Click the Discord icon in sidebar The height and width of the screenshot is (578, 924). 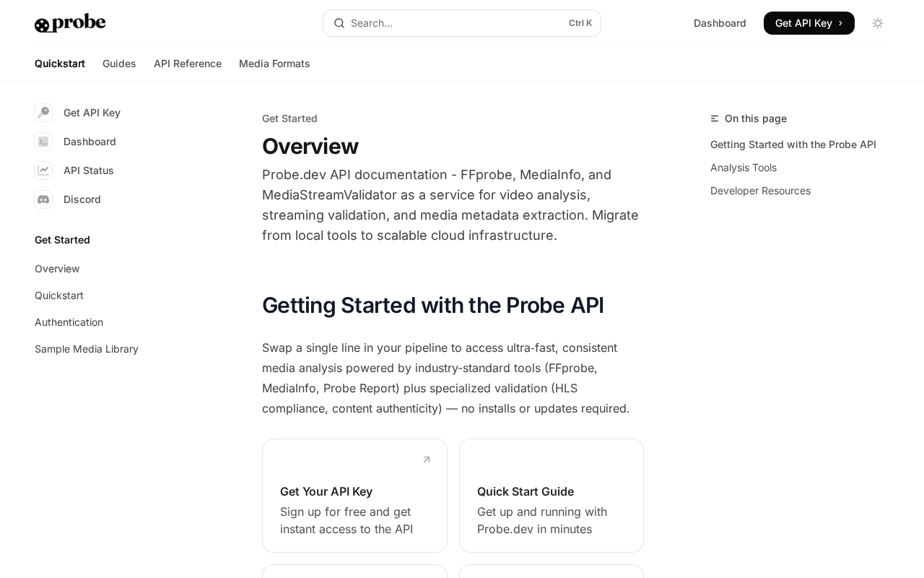pyautogui.click(x=43, y=199)
